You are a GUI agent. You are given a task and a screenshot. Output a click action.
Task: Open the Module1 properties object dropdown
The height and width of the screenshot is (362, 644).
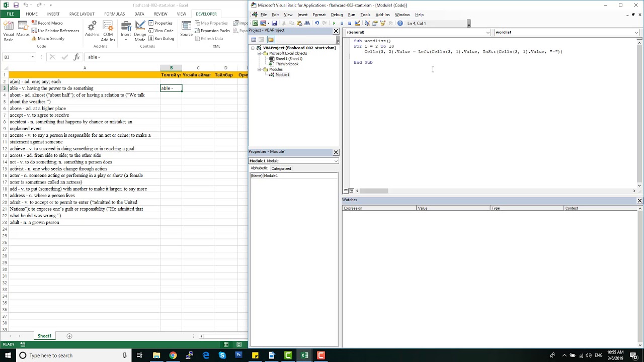tap(336, 161)
